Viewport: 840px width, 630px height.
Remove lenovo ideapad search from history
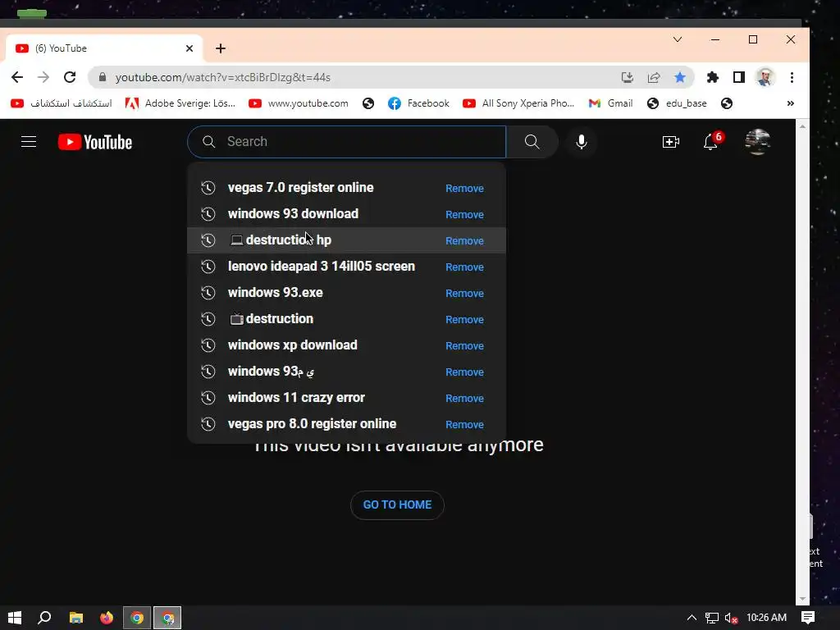(x=464, y=267)
